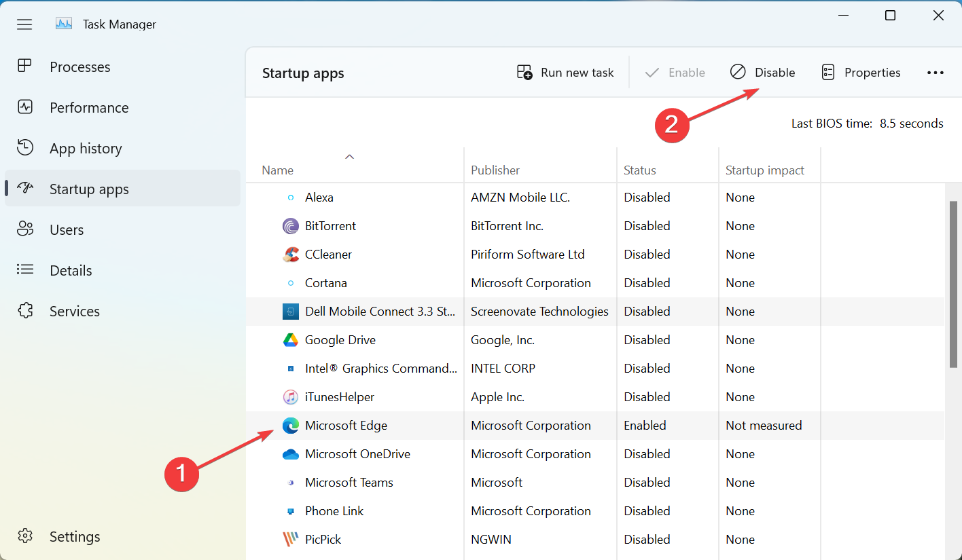Screen dimensions: 962x560
Task: Click the Cortana app icon
Action: 291,283
